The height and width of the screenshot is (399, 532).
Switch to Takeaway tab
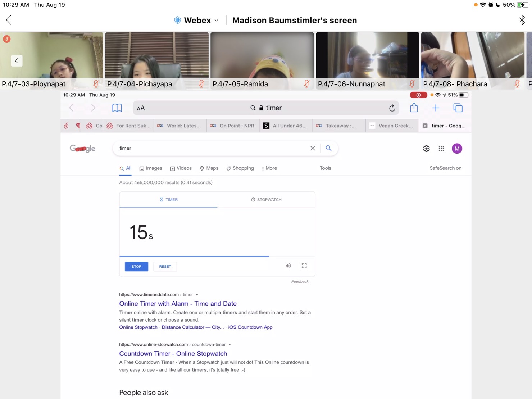[339, 126]
